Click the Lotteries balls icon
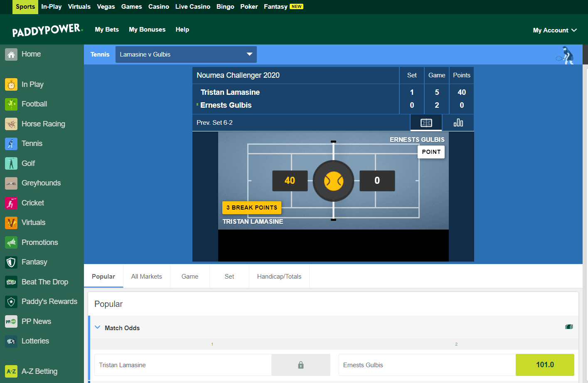 pos(11,341)
